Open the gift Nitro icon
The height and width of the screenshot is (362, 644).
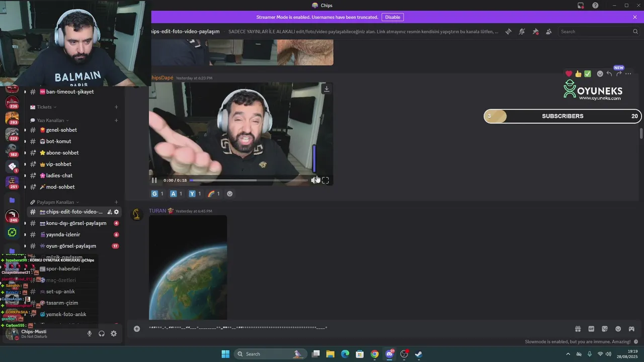tap(578, 329)
